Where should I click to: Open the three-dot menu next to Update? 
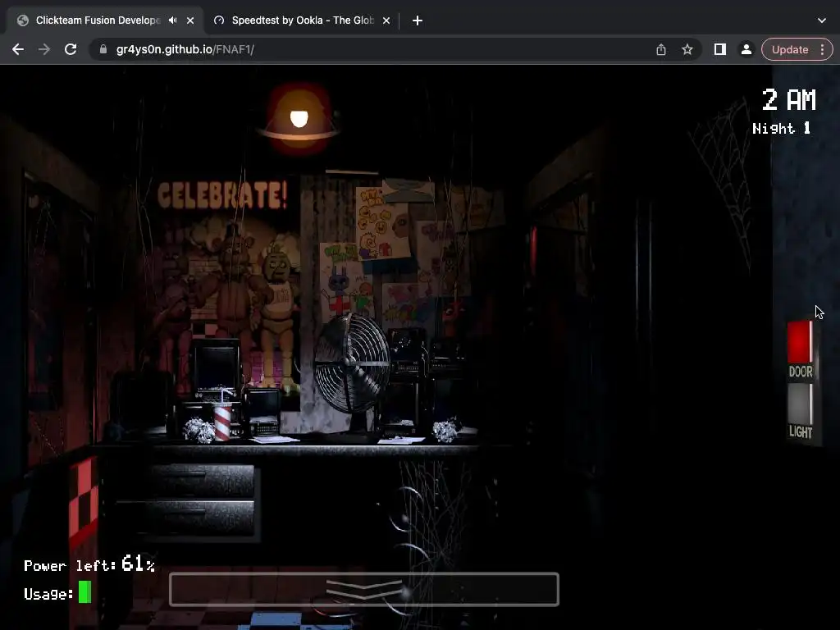pyautogui.click(x=822, y=49)
